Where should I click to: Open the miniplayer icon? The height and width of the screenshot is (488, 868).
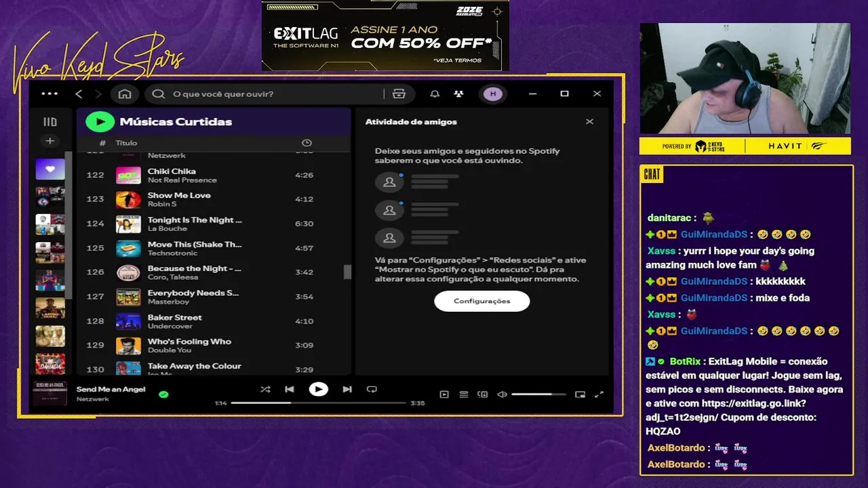pos(580,394)
